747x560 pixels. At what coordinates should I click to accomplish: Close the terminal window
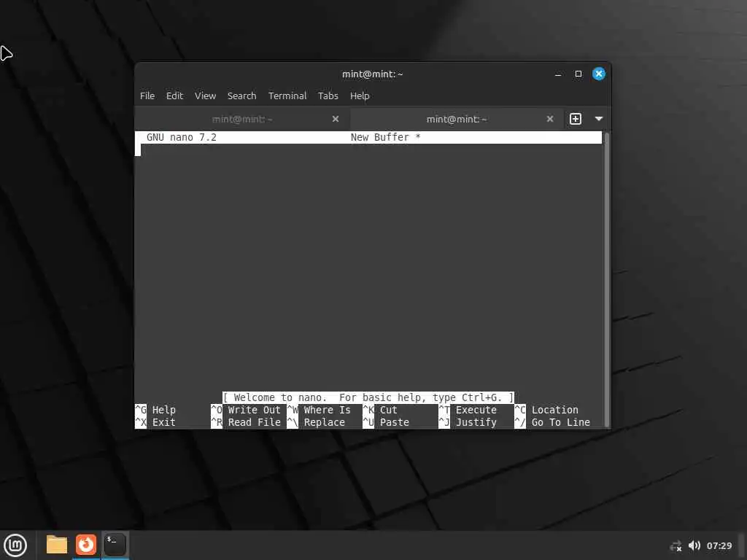point(599,74)
